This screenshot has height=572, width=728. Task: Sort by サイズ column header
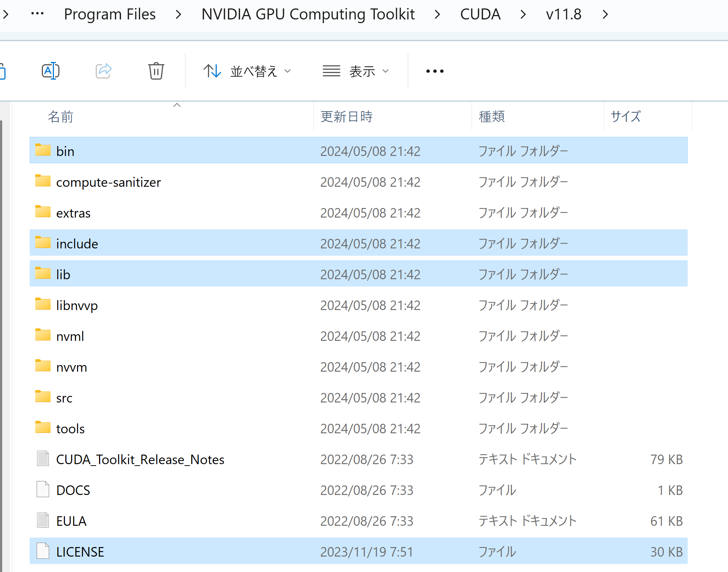pos(626,117)
